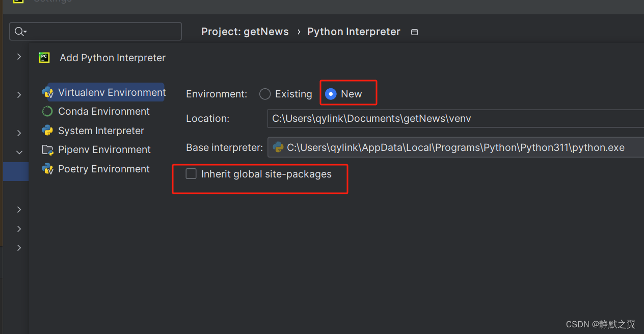
Task: Select the New environment radio button
Action: [x=331, y=94]
